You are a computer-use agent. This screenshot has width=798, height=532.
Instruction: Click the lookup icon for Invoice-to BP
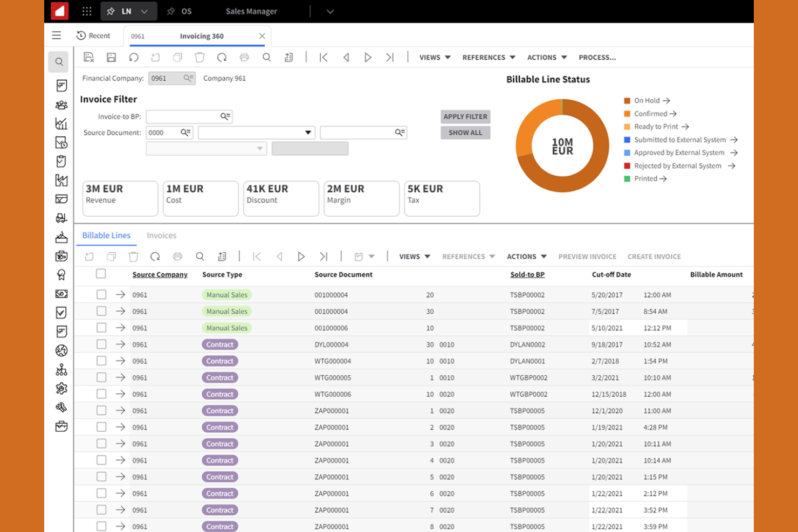[225, 116]
